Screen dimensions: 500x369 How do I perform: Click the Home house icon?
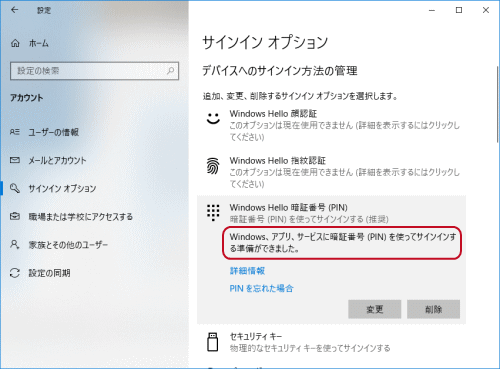click(x=15, y=43)
